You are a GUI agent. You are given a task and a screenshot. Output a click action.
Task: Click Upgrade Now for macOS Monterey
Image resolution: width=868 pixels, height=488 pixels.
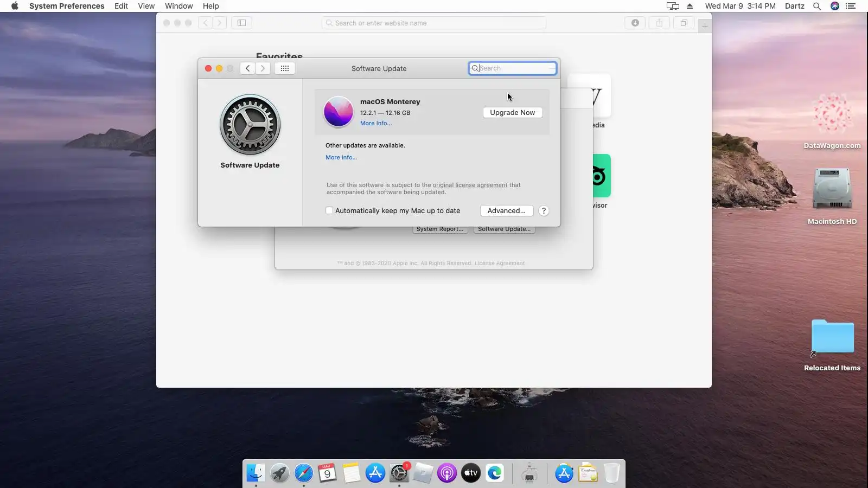[x=513, y=113]
